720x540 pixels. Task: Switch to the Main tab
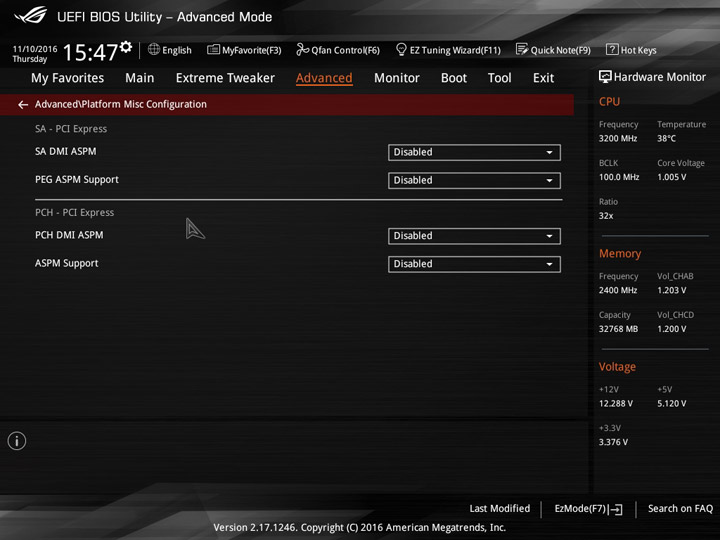tap(140, 78)
